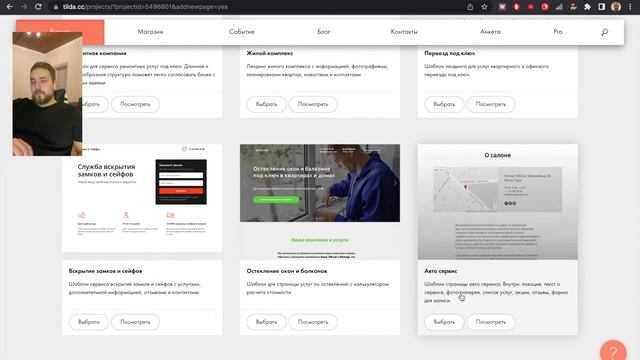
Task: Open template search with the magnifier icon
Action: (604, 32)
